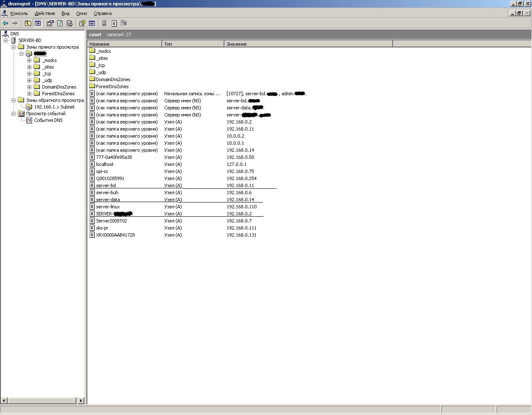Go up one level with folder icon
Image resolution: width=532 pixels, height=415 pixels.
pyautogui.click(x=28, y=23)
